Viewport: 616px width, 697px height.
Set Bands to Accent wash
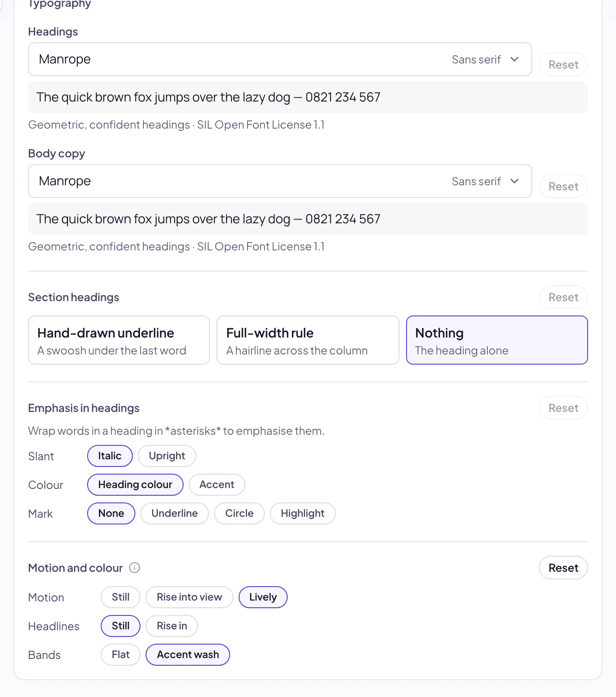tap(188, 655)
